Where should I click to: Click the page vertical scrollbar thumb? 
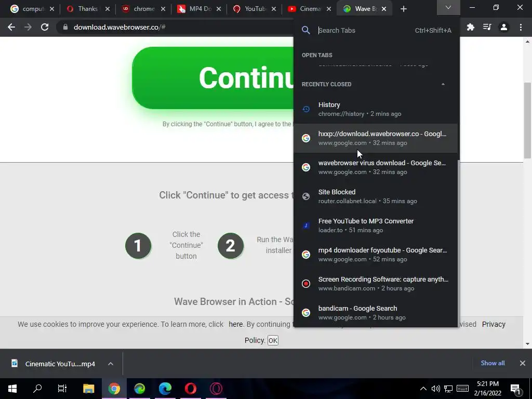(x=527, y=121)
